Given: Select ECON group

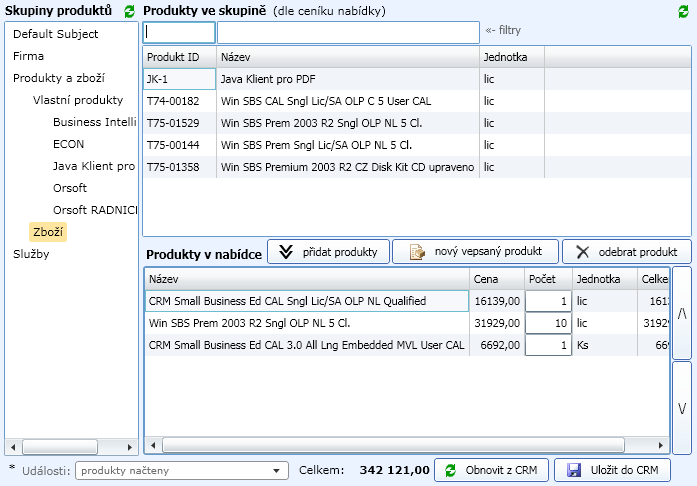Looking at the screenshot, I should 68,144.
